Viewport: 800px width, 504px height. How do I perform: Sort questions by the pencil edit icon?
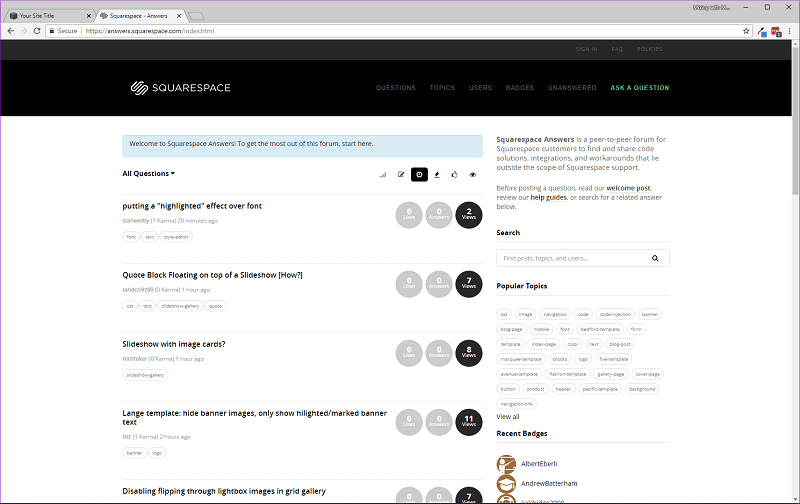(x=401, y=174)
